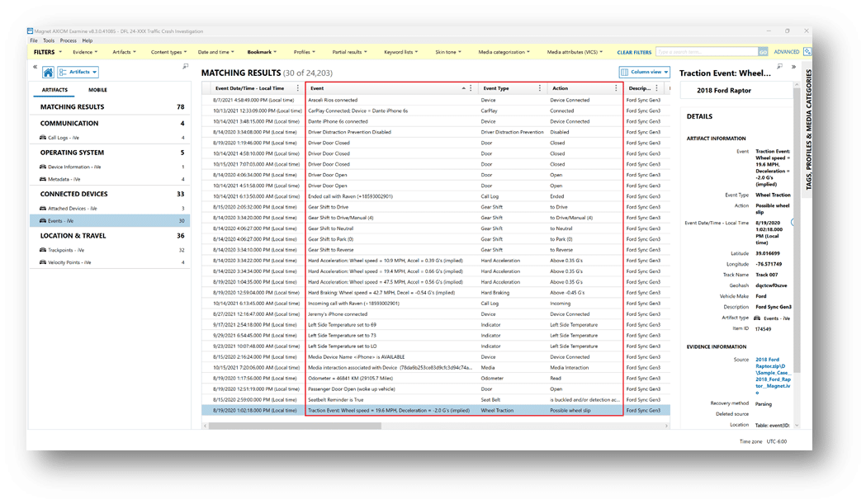
Task: Open column options menu for Event Type
Action: click(540, 88)
